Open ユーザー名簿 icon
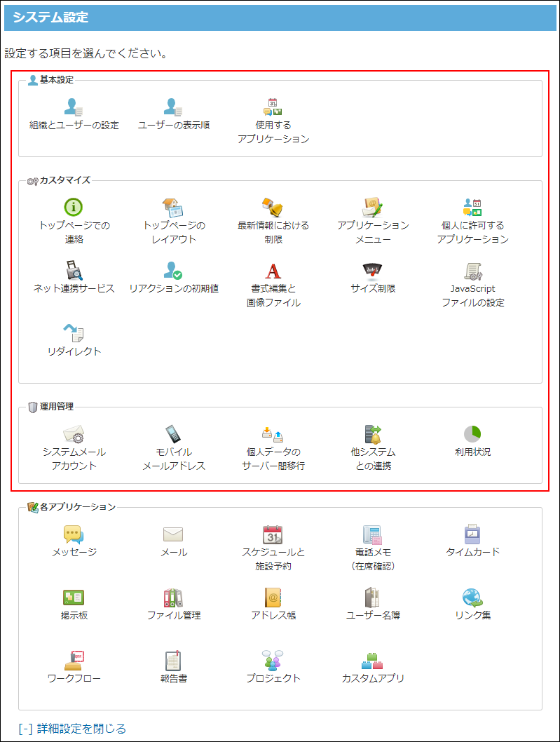 tap(373, 598)
